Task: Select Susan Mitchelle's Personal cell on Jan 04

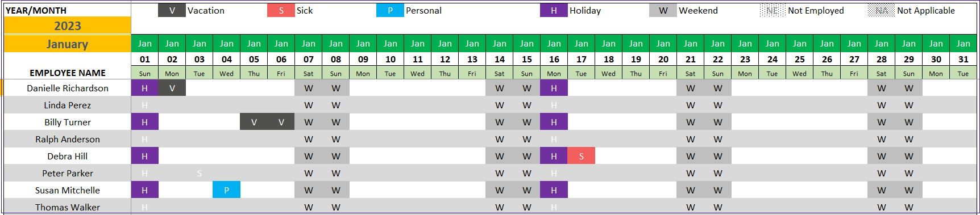Action: 226,190
